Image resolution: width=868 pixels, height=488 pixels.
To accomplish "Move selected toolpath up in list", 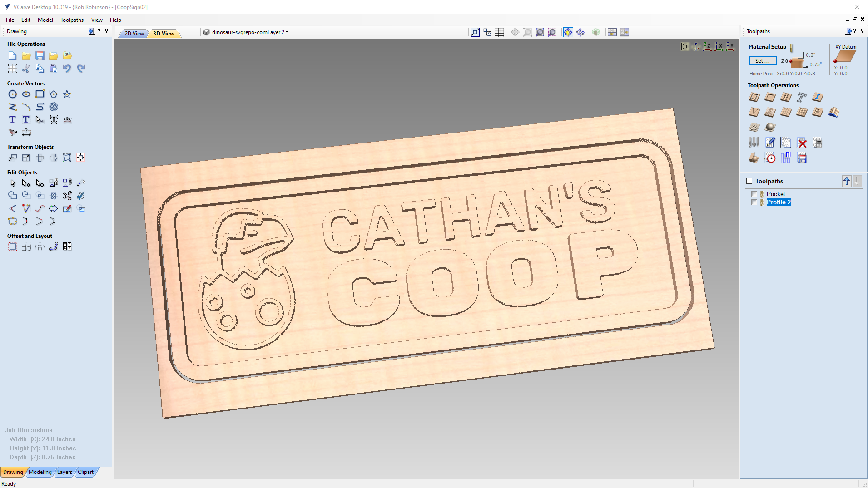I will (x=847, y=182).
